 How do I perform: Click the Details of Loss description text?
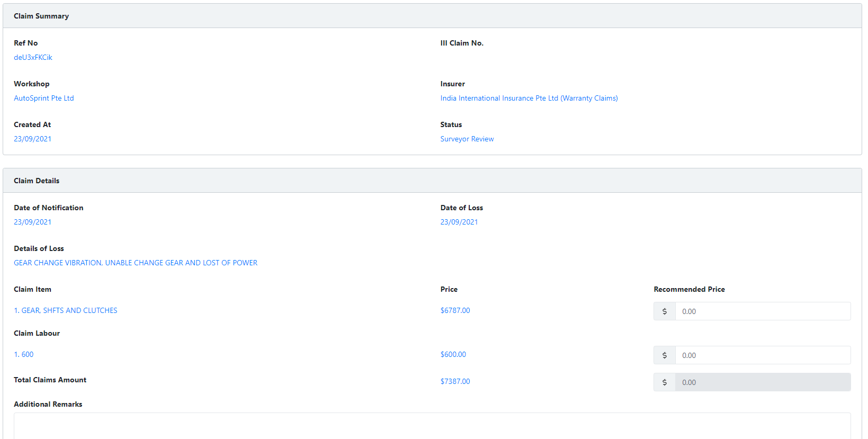pos(136,263)
